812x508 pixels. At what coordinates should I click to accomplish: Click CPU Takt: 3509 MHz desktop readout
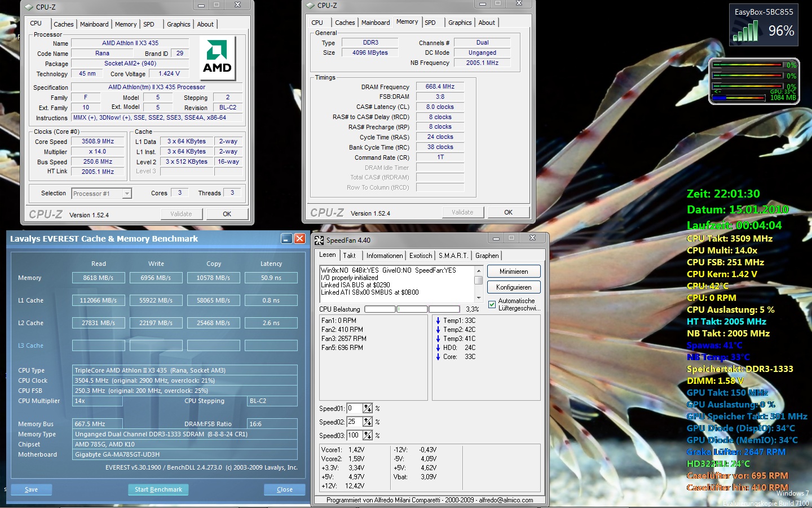[x=730, y=239]
